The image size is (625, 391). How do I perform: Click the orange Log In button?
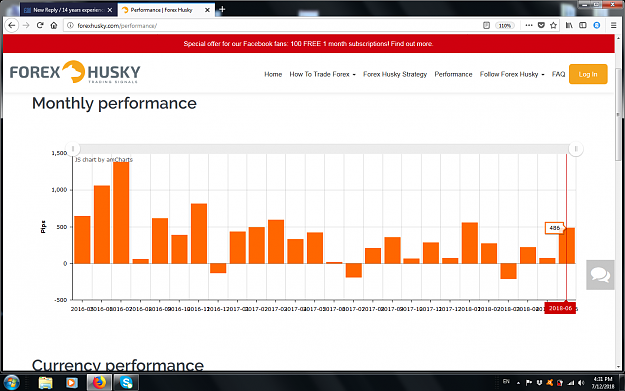click(x=588, y=74)
